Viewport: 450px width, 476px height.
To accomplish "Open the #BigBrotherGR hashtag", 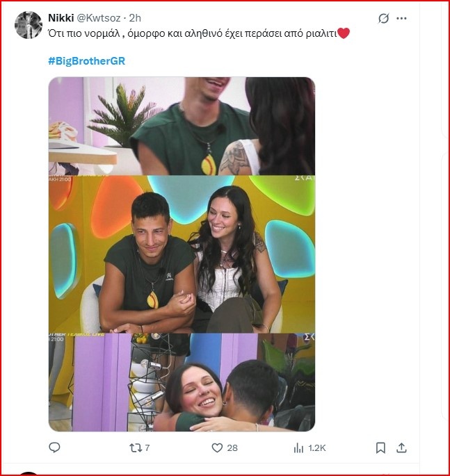I will coord(86,61).
